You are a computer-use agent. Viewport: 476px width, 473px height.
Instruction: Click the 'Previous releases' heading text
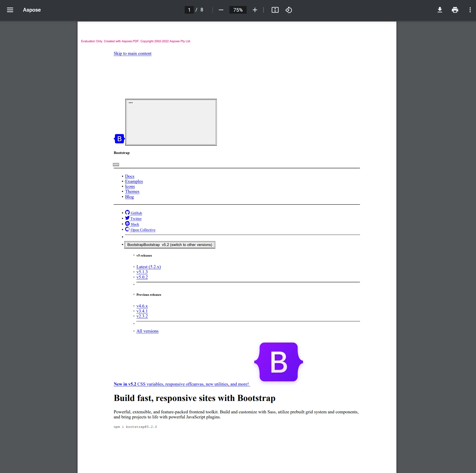click(149, 295)
